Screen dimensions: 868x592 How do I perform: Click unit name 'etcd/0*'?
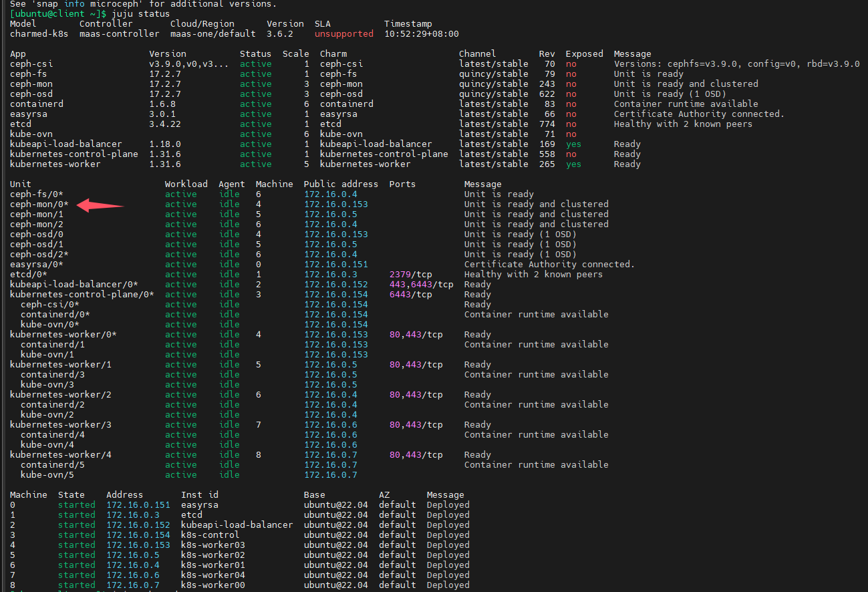point(29,275)
